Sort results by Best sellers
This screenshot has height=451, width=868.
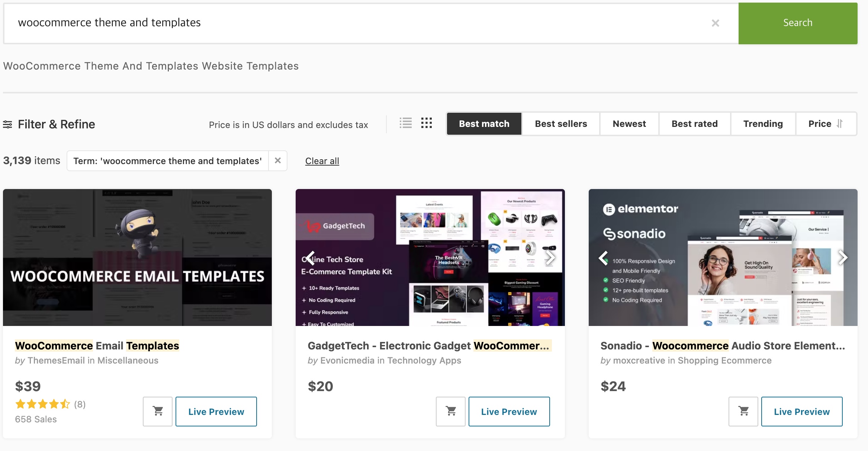(x=561, y=124)
